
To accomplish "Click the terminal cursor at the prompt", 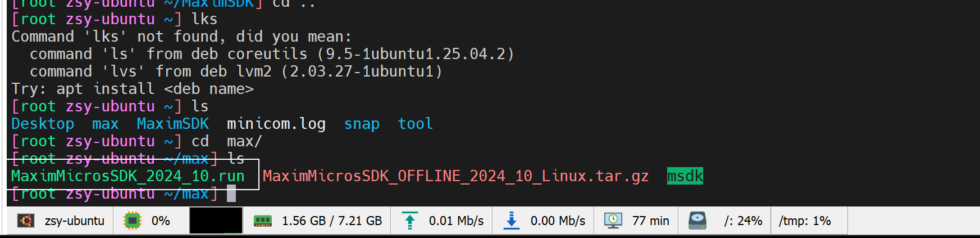I will point(231,194).
